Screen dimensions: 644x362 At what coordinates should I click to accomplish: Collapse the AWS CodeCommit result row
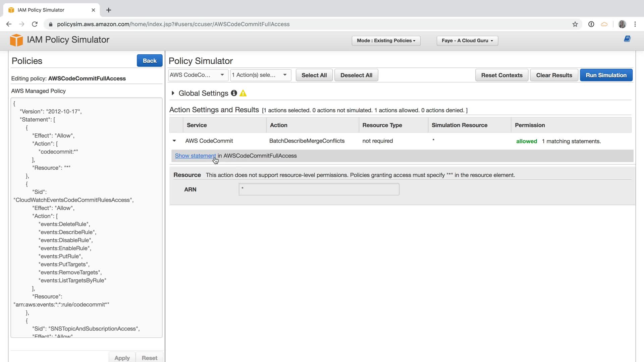pyautogui.click(x=174, y=141)
